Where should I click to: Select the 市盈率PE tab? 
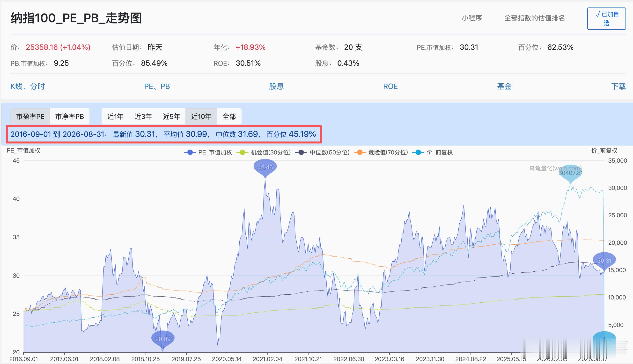coord(30,116)
